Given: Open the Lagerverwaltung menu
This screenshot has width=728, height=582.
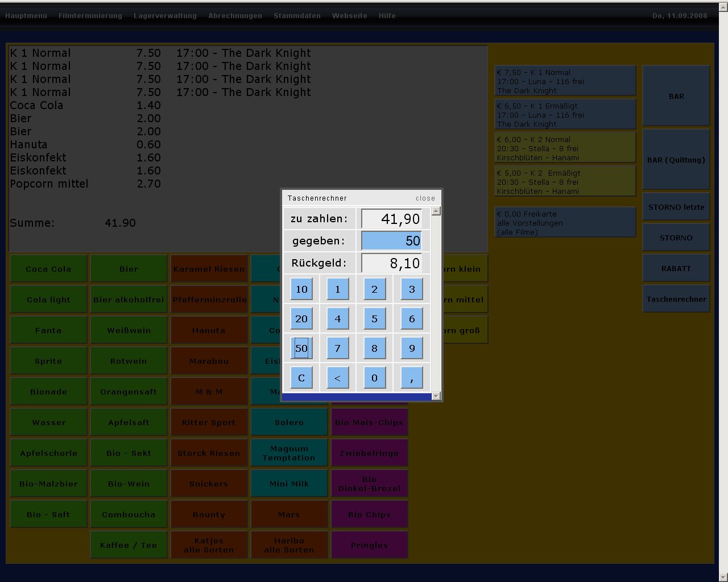Looking at the screenshot, I should coord(165,16).
